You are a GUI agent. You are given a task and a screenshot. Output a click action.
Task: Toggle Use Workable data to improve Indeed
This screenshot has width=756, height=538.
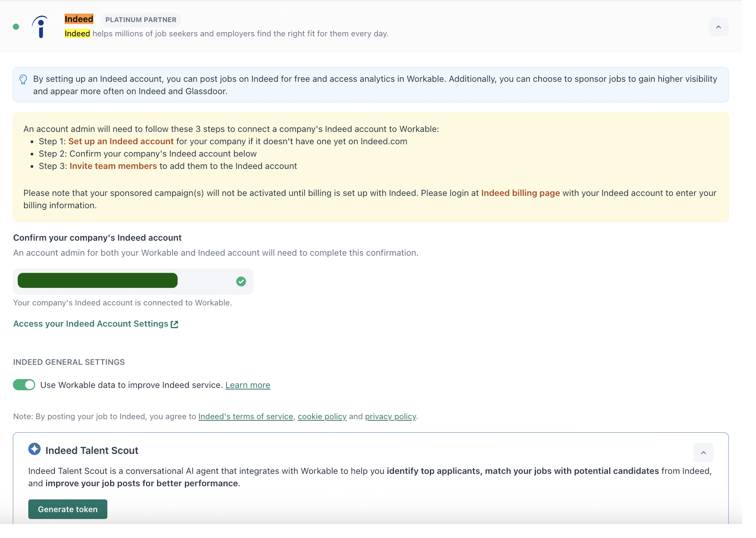pyautogui.click(x=24, y=385)
